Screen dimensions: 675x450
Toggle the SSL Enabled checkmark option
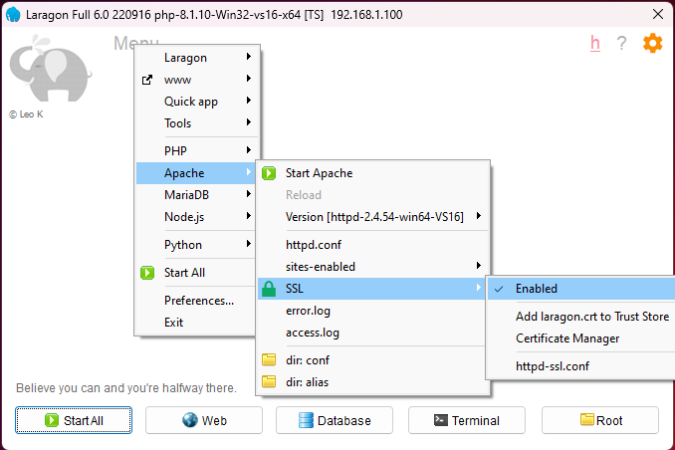pos(581,289)
